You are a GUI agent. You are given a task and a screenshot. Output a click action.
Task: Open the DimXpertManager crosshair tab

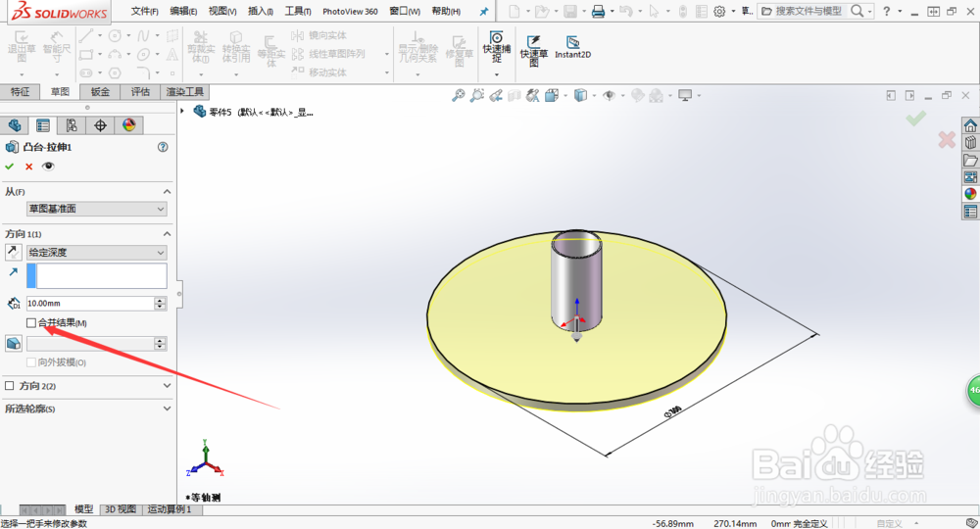[x=100, y=125]
